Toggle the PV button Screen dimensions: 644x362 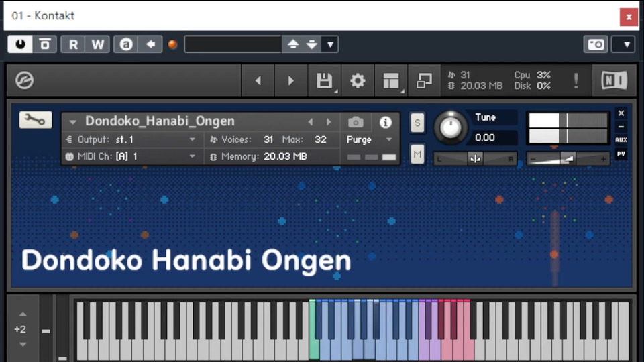(x=621, y=154)
